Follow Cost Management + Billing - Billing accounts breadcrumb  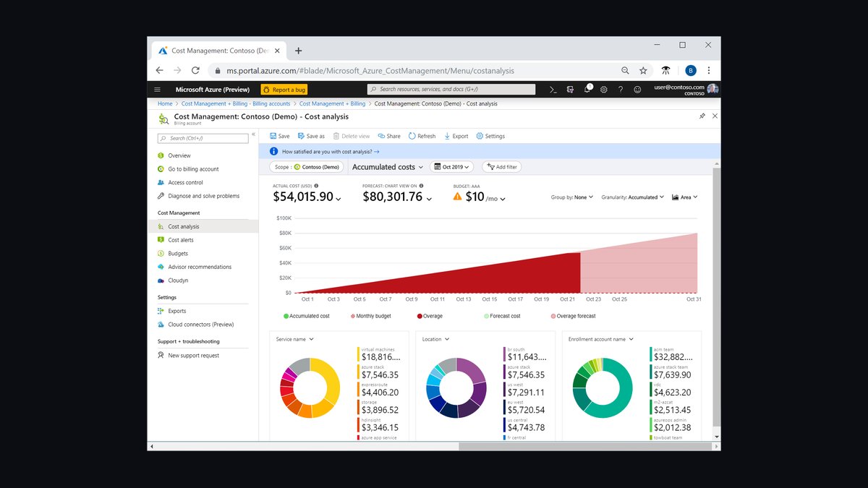(x=234, y=103)
